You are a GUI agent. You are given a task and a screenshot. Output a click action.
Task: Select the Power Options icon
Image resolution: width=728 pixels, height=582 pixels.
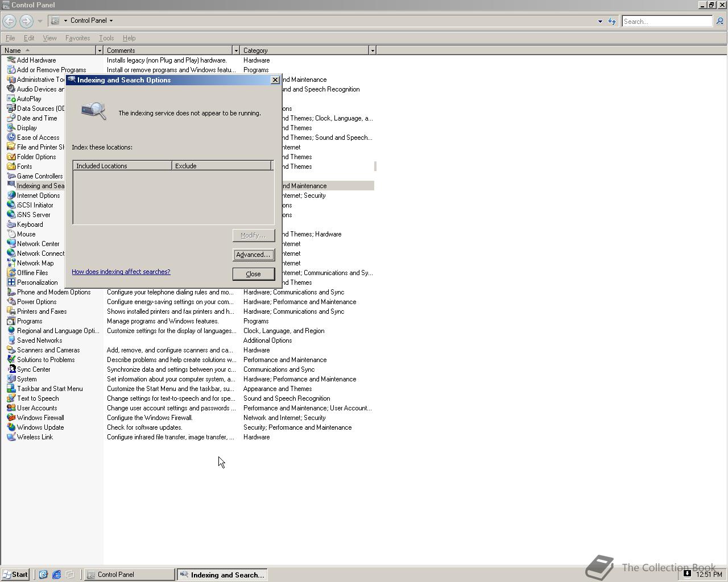pyautogui.click(x=11, y=302)
